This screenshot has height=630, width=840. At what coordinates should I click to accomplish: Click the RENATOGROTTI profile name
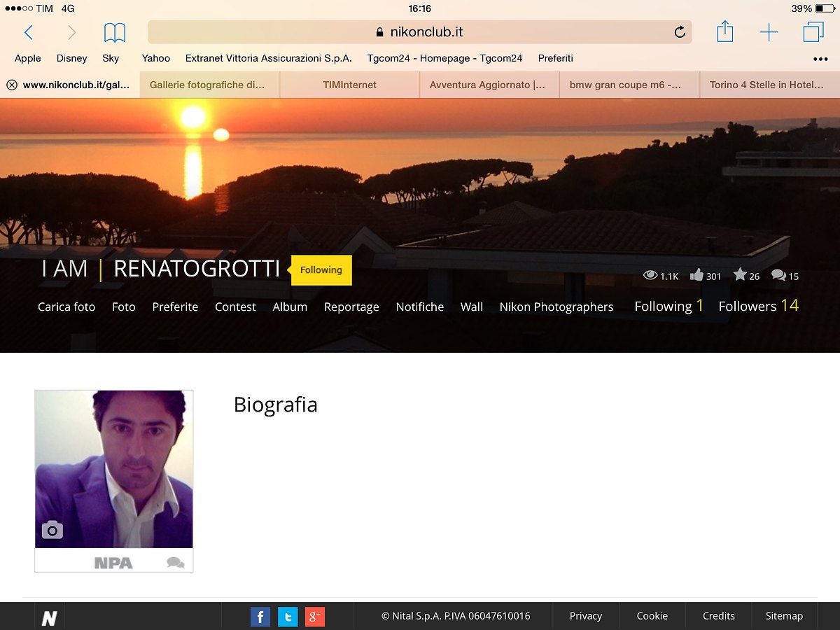coord(197,269)
